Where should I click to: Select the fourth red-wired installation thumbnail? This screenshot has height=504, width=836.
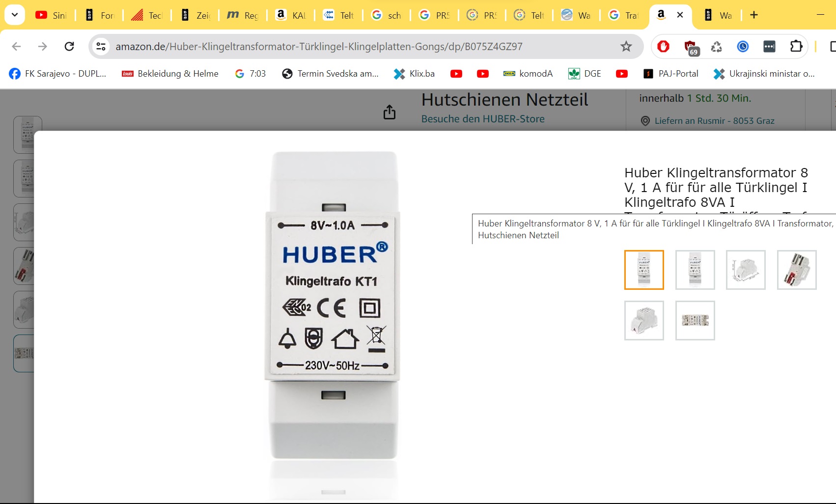[x=797, y=270]
